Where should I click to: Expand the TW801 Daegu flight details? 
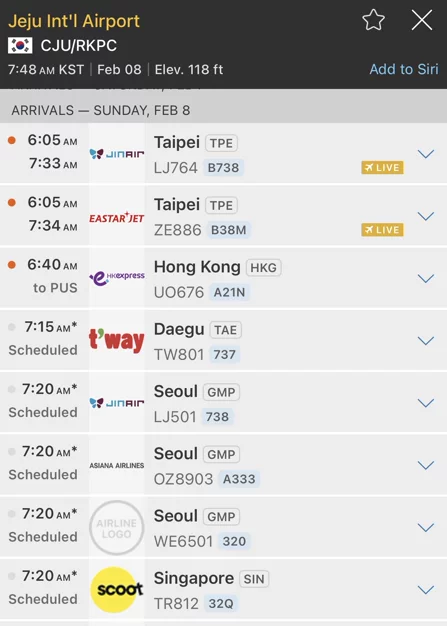coord(425,341)
